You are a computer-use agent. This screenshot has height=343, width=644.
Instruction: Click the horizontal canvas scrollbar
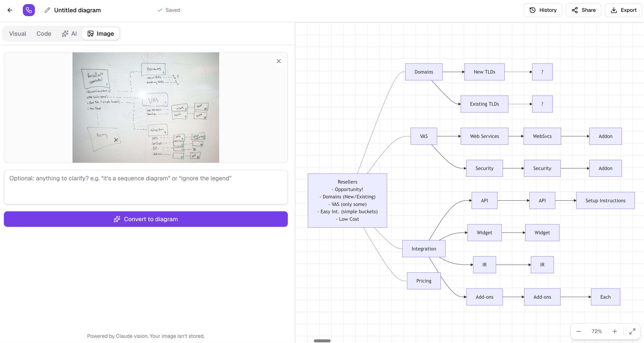pyautogui.click(x=322, y=340)
